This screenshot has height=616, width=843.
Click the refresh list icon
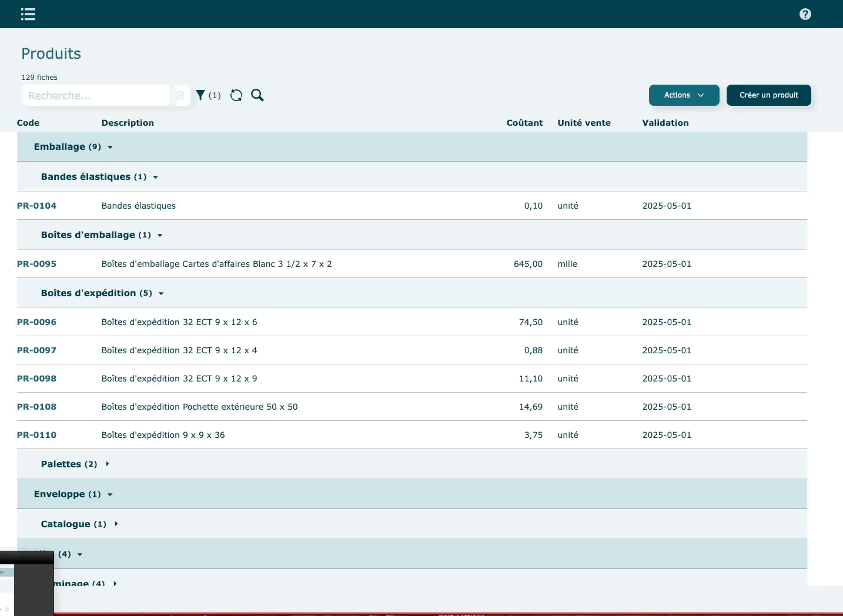(236, 95)
